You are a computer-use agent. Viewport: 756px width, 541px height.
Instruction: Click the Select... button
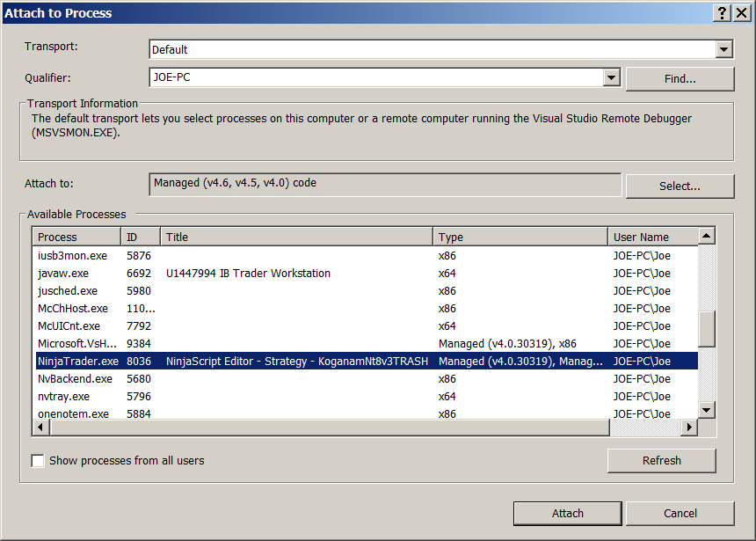click(x=680, y=186)
